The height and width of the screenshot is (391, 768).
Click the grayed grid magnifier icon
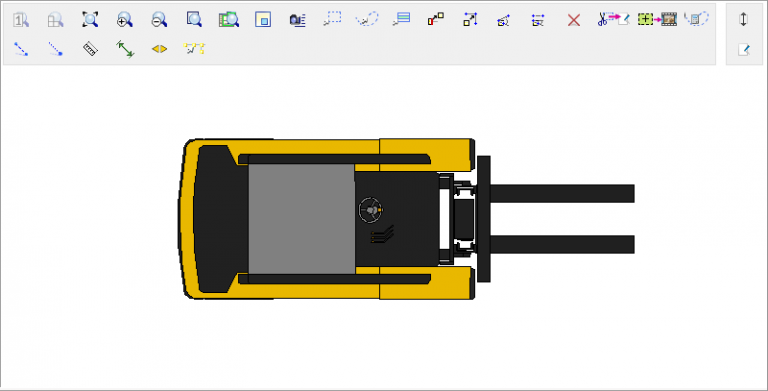(x=55, y=20)
